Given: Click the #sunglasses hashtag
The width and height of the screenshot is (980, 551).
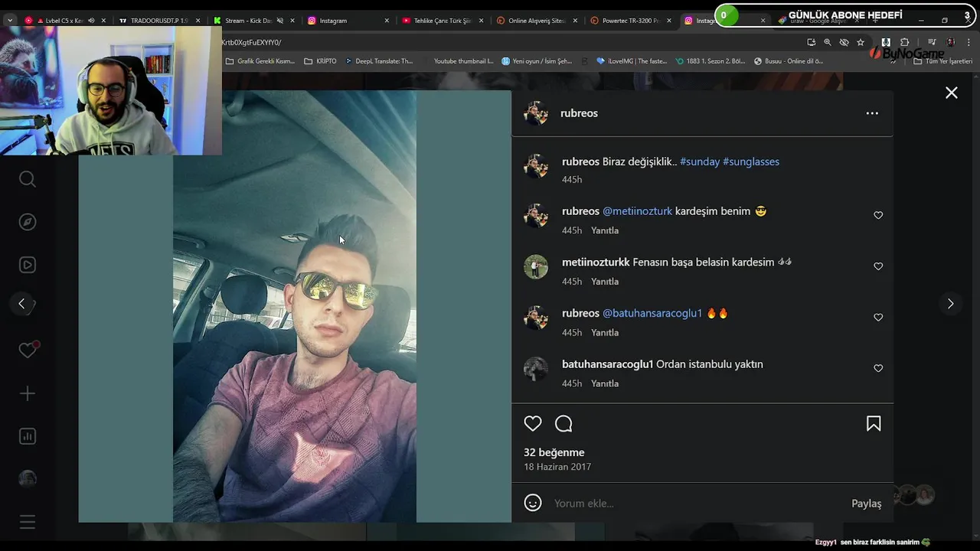Looking at the screenshot, I should 751,161.
